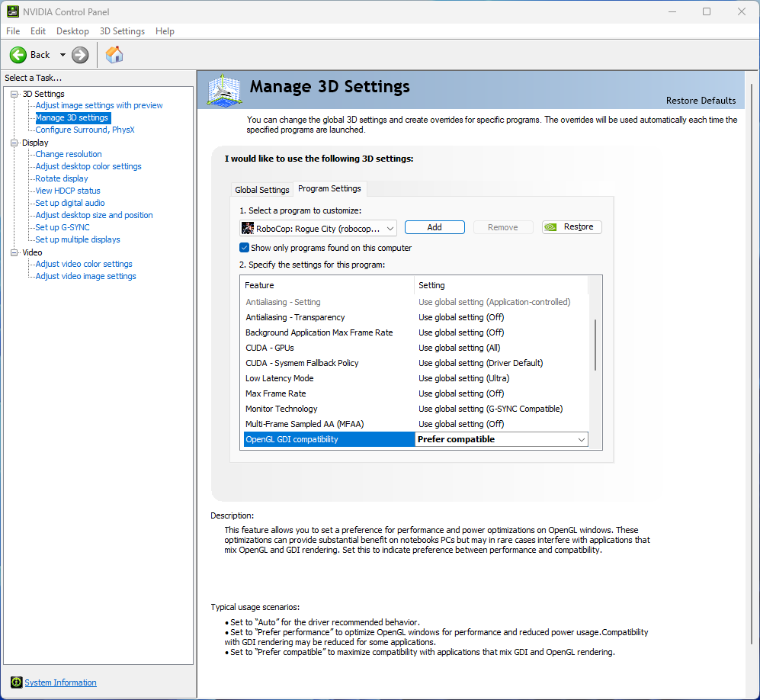The height and width of the screenshot is (700, 760).
Task: Click the Restore button
Action: (x=572, y=227)
